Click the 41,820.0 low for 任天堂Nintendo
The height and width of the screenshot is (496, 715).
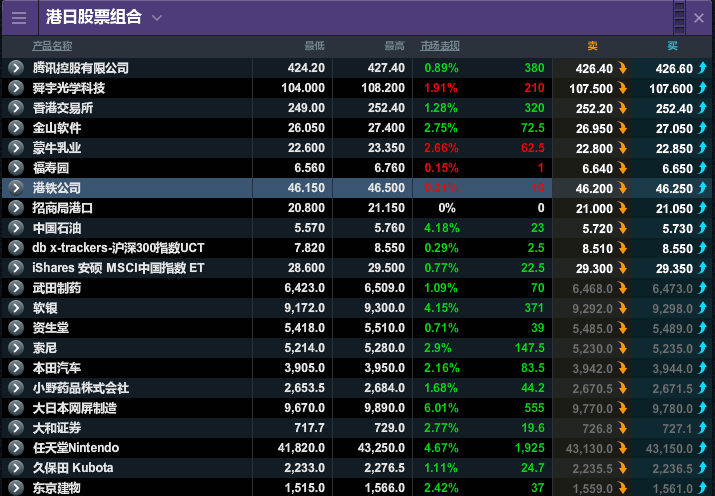click(x=301, y=448)
